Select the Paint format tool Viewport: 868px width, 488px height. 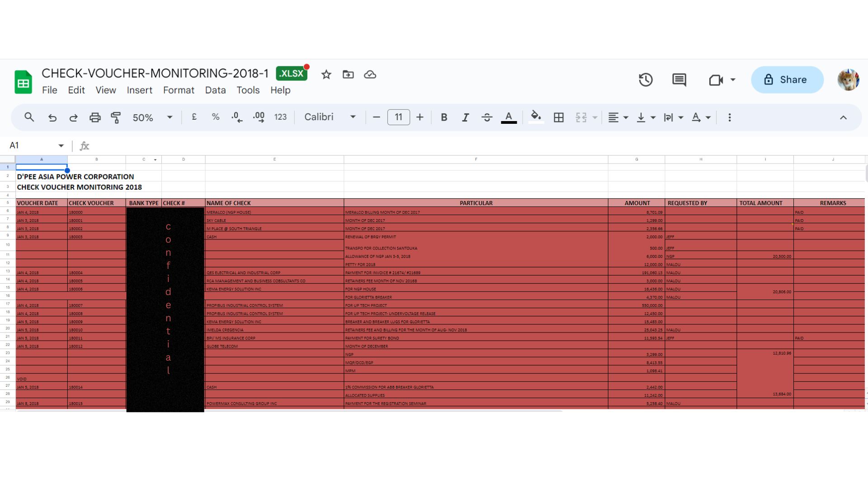pyautogui.click(x=116, y=117)
